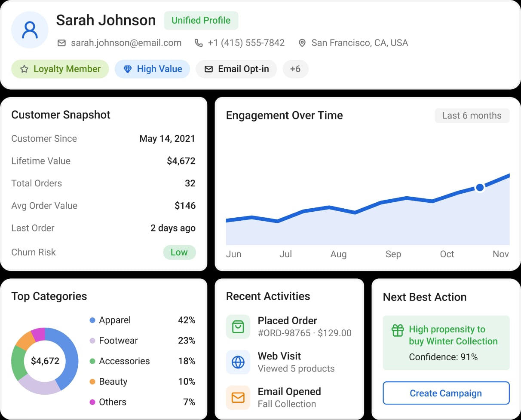Expand the +6 more tags chip
Viewport: 521px width, 420px height.
tap(295, 69)
